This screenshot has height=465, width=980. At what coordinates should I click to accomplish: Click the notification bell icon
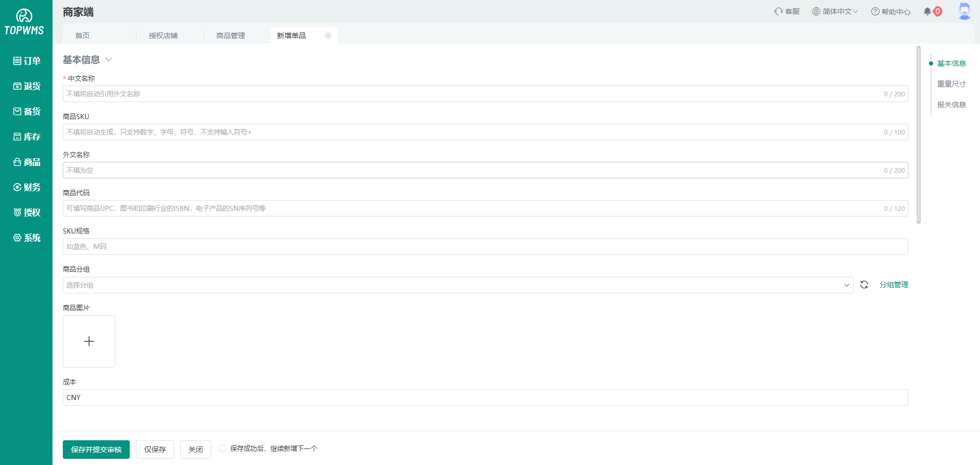pos(927,11)
